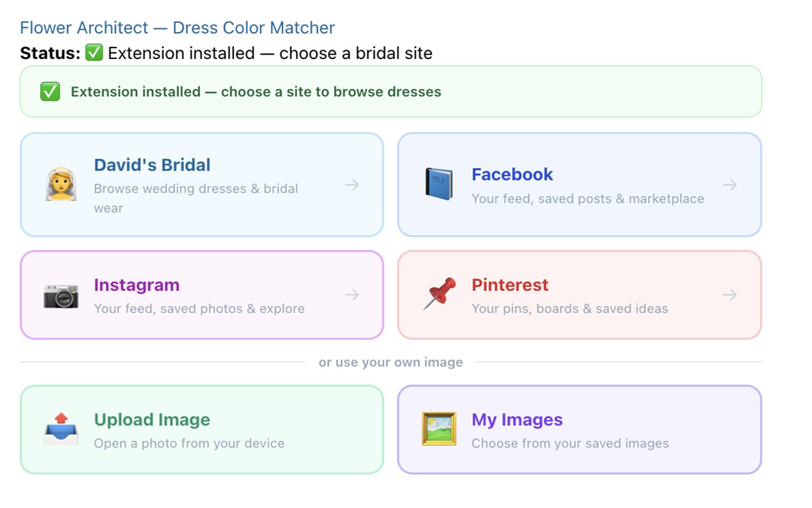
Task: Open the Flower Architect — Dress Color Matcher link
Action: [177, 27]
